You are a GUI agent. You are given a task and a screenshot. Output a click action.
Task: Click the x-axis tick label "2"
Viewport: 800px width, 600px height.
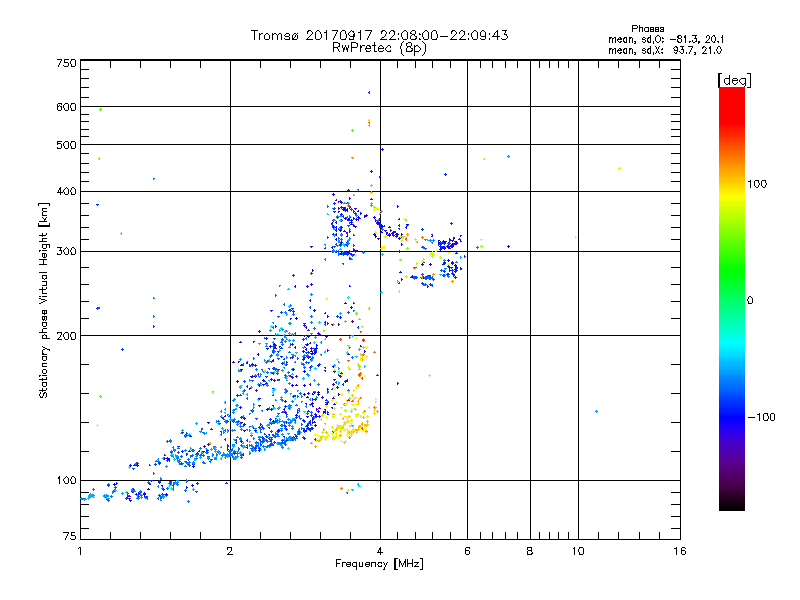[230, 551]
